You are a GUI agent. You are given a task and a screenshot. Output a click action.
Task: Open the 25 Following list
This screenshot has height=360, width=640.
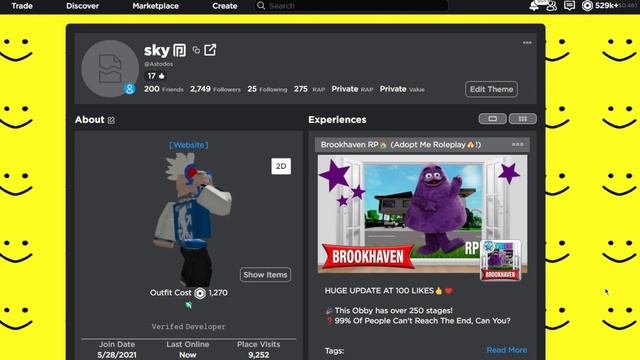pyautogui.click(x=267, y=89)
